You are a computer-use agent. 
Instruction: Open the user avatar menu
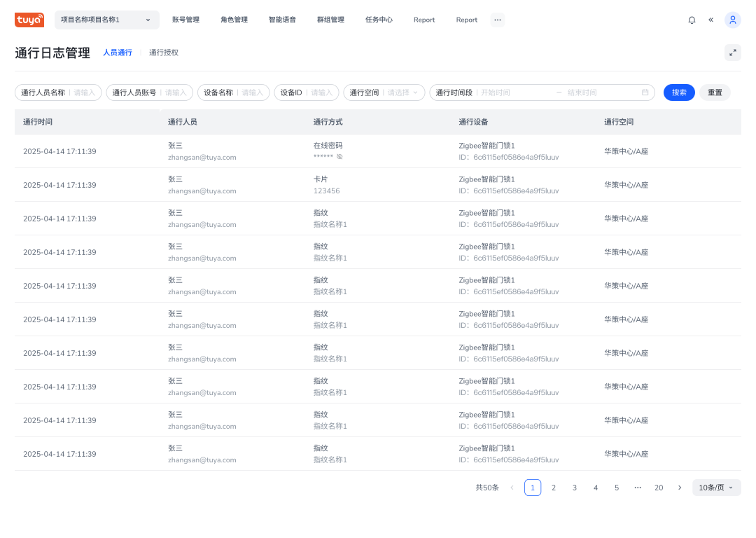732,20
